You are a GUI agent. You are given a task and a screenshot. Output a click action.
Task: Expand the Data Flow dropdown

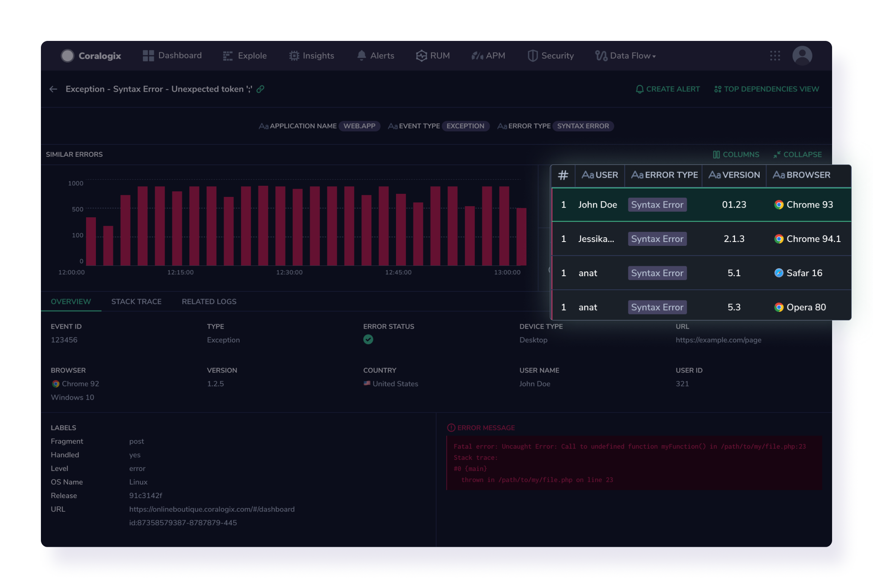(x=625, y=56)
